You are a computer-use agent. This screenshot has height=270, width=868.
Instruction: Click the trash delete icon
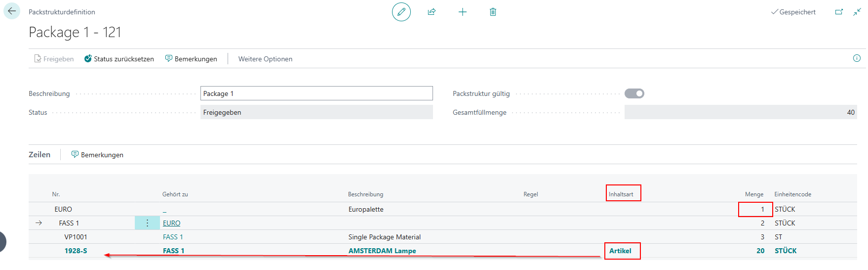click(x=493, y=12)
